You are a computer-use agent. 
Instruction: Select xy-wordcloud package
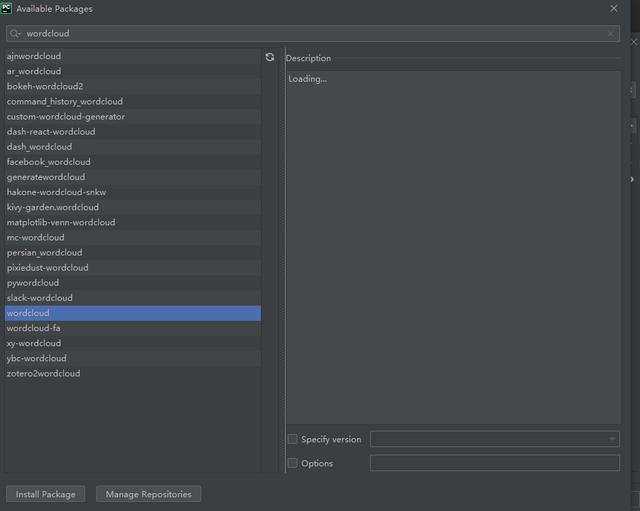click(x=133, y=343)
